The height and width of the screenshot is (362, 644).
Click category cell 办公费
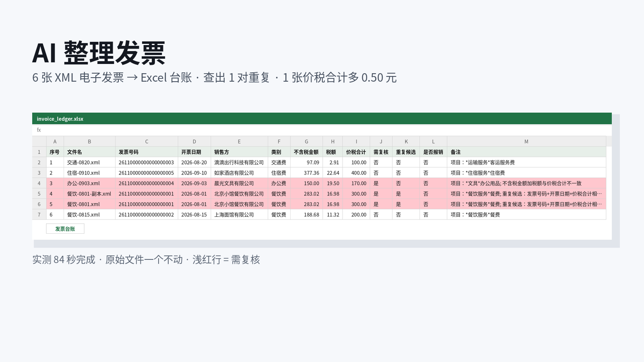coord(279,183)
